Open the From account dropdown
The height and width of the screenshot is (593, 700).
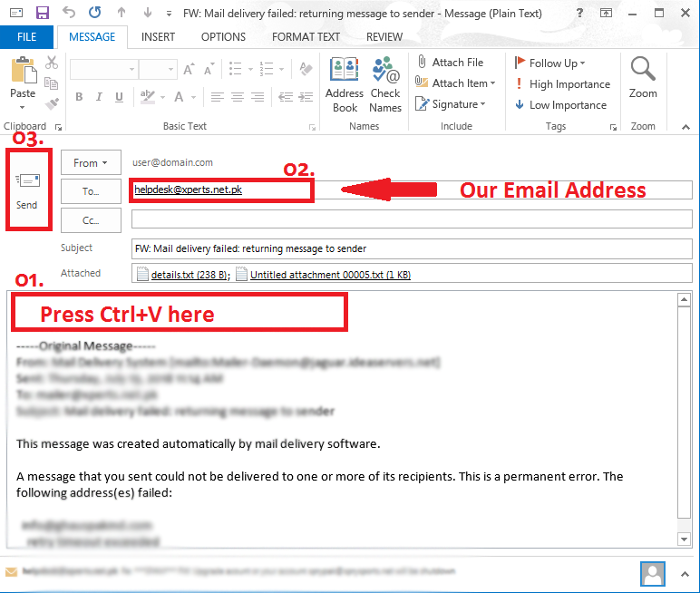tap(91, 162)
